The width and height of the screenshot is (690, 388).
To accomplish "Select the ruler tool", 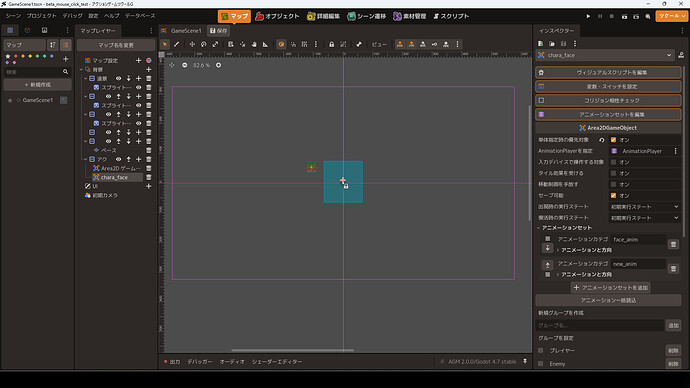I will [265, 44].
